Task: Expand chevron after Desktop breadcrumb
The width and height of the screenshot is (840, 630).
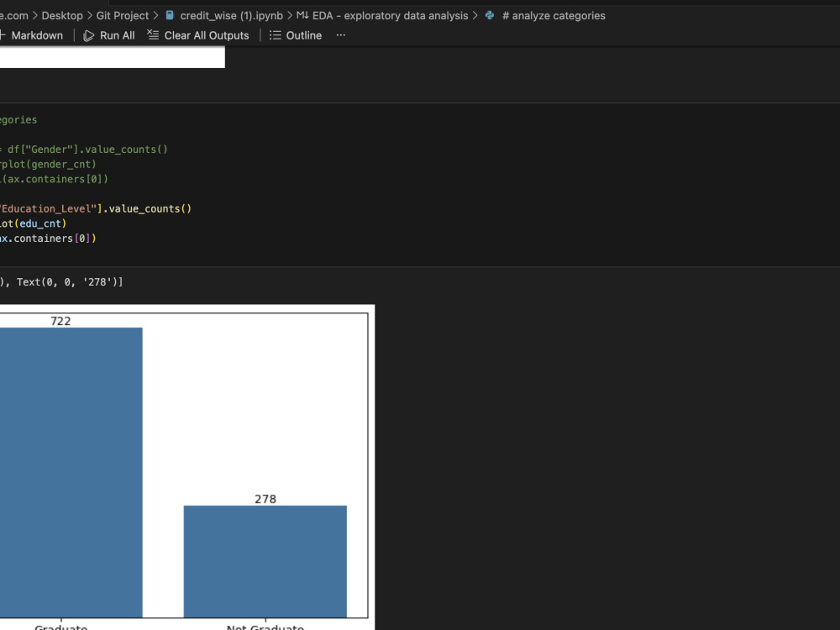Action: point(90,15)
